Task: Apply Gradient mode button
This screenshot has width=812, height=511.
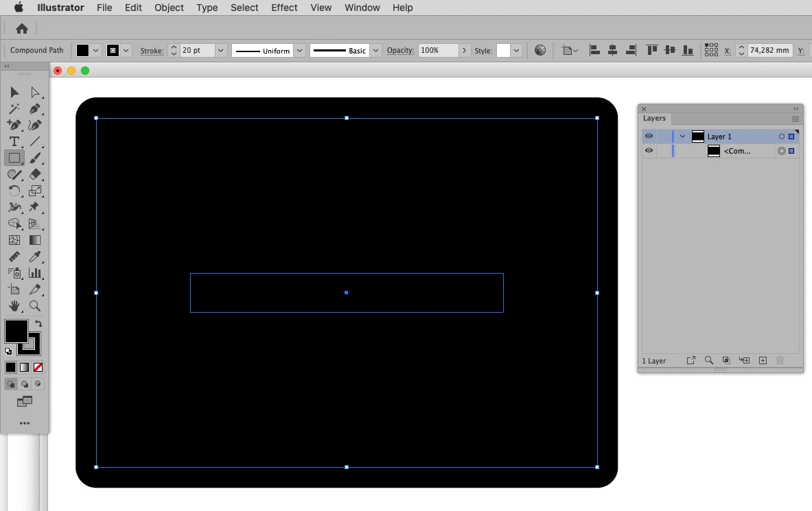Action: pyautogui.click(x=24, y=367)
